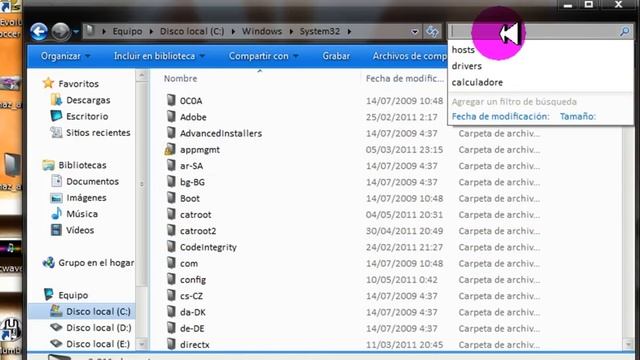640x360 pixels.
Task: Select the da-DK folder icon
Action: pos(171,312)
